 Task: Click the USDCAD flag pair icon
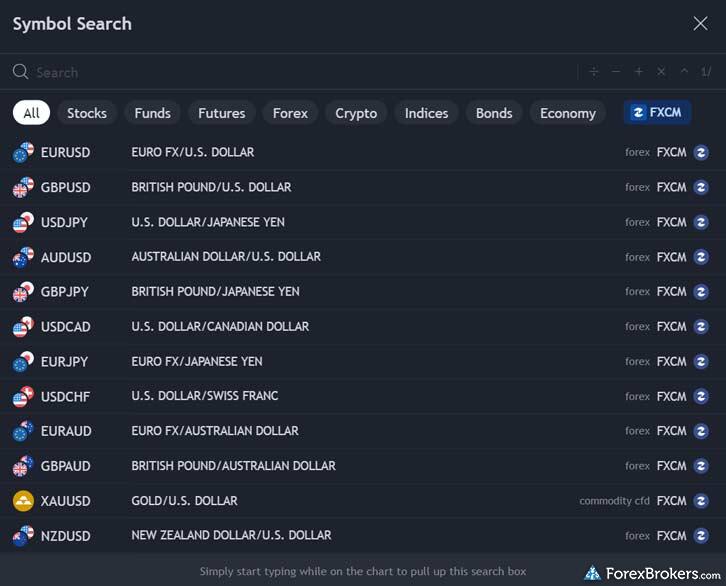(x=23, y=327)
